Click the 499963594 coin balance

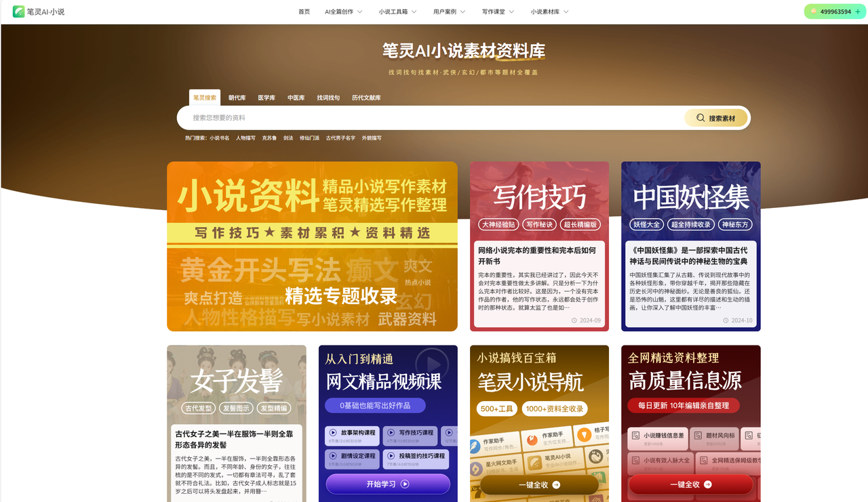835,12
